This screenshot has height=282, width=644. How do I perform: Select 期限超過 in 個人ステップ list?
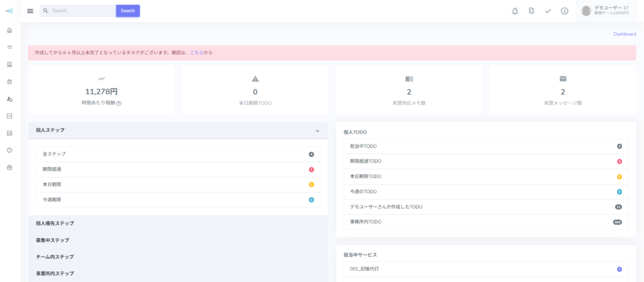pyautogui.click(x=52, y=169)
